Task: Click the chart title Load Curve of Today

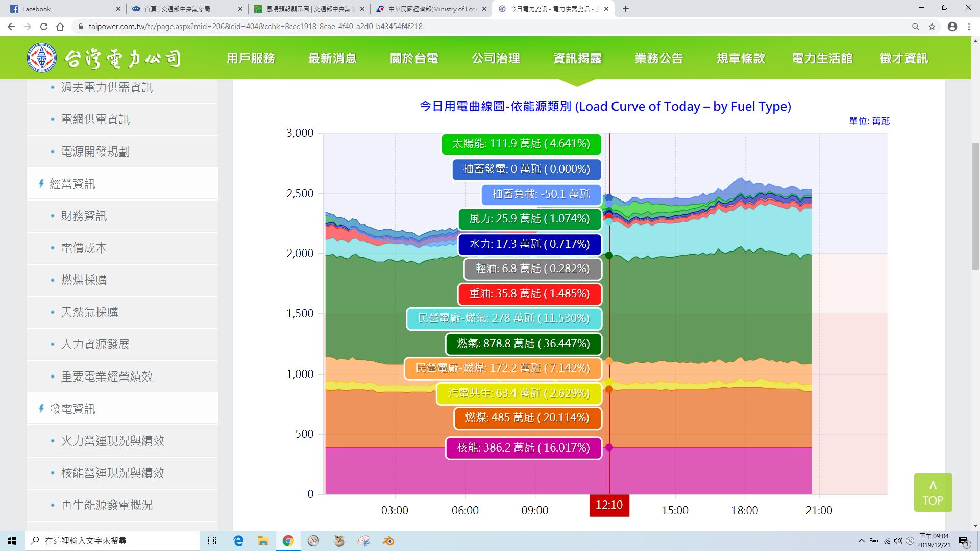Action: tap(605, 106)
